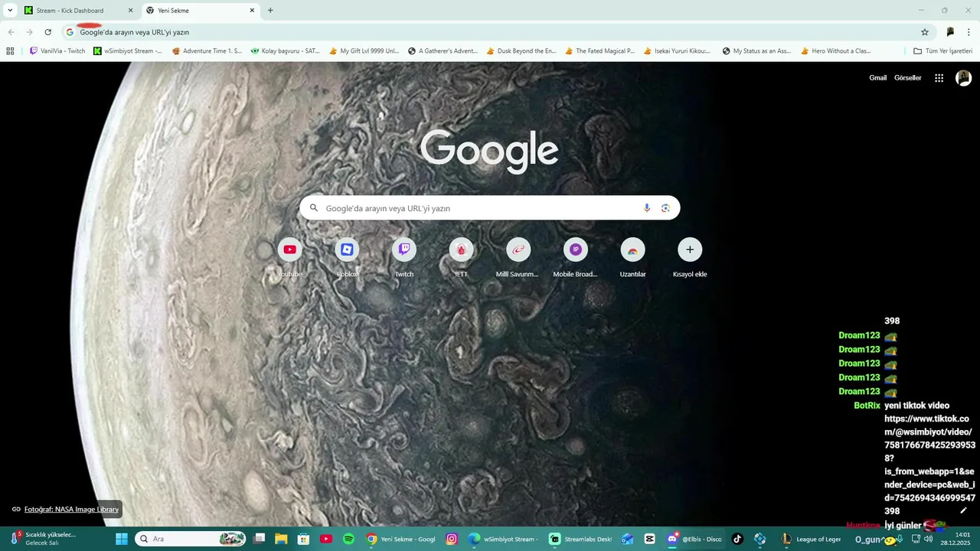Reload the current page
Viewport: 980px width, 551px height.
[x=47, y=32]
